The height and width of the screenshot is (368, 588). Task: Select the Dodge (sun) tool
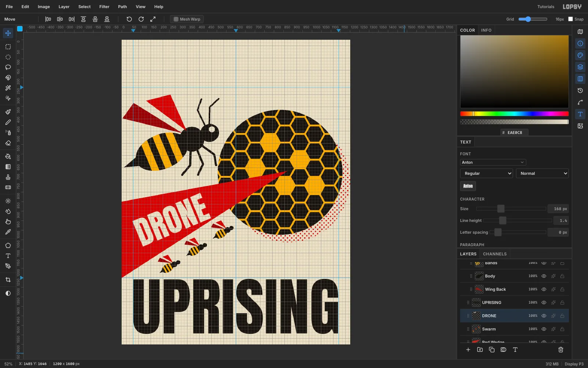[x=8, y=201]
